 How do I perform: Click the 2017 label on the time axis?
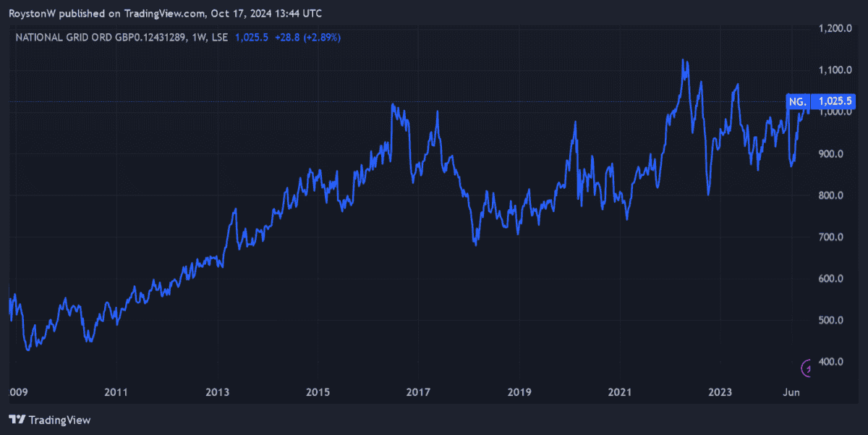pos(418,393)
